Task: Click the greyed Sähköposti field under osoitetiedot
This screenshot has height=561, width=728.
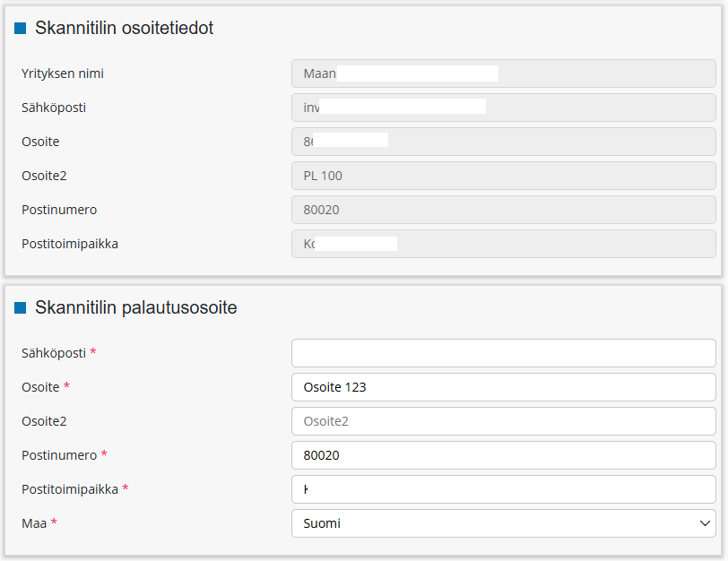Action: click(x=504, y=108)
